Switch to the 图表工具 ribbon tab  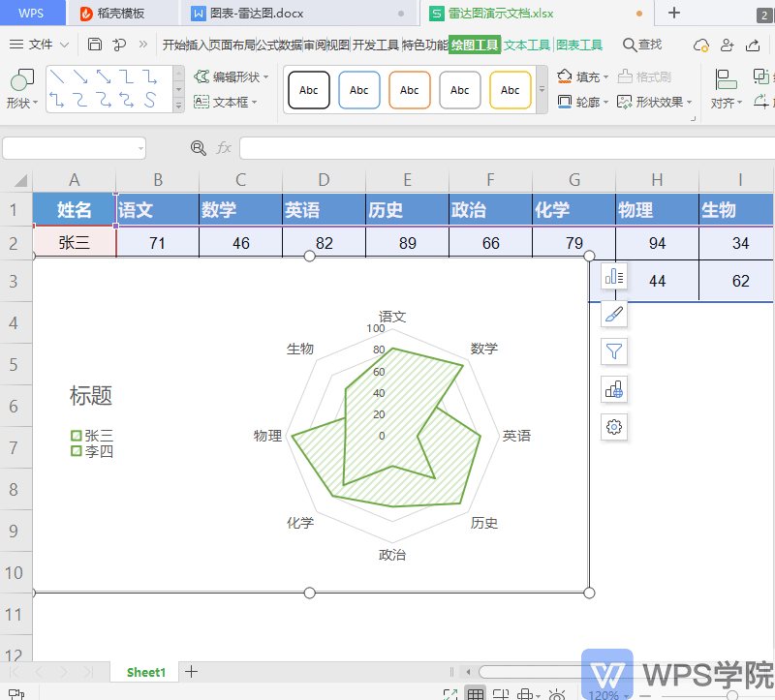[x=579, y=45]
